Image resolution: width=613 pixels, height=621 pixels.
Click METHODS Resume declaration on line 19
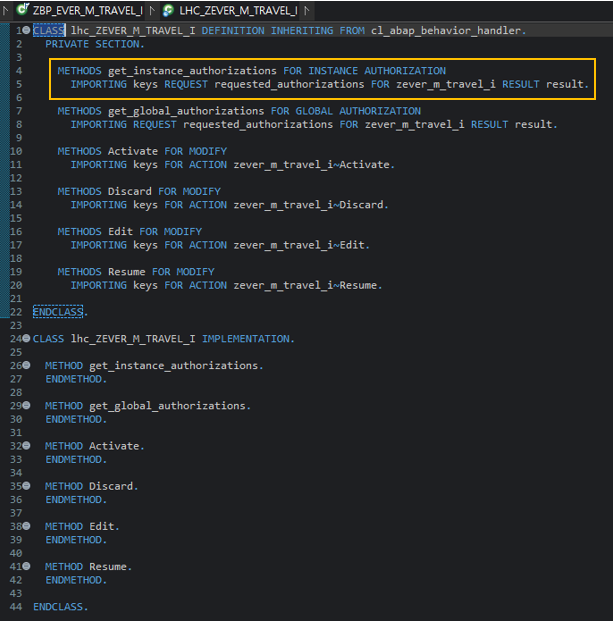point(135,272)
